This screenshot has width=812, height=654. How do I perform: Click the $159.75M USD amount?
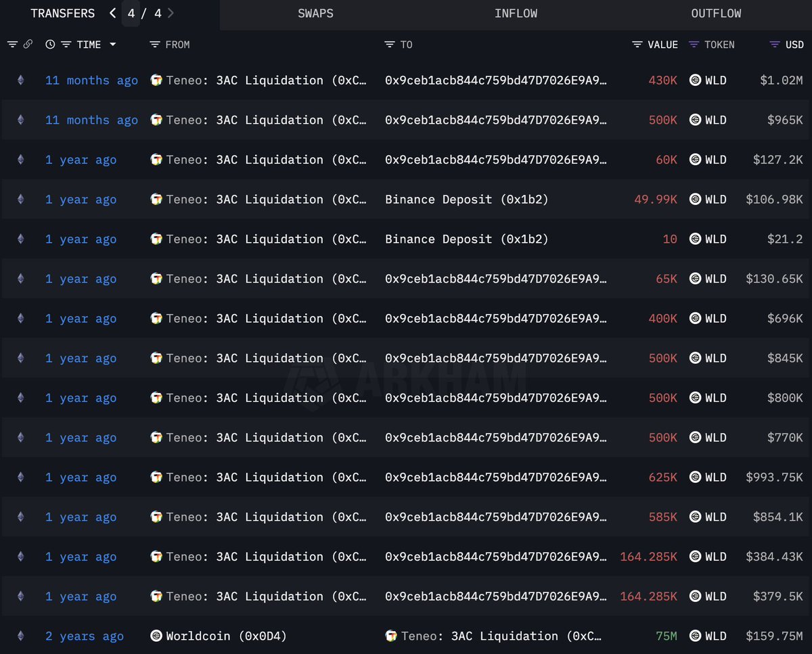(775, 636)
